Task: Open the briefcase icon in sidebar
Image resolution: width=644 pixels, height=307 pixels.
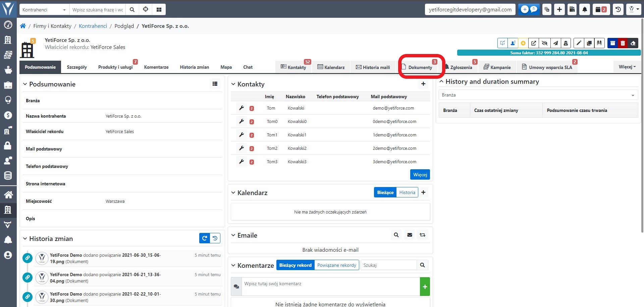Action: 8,85
